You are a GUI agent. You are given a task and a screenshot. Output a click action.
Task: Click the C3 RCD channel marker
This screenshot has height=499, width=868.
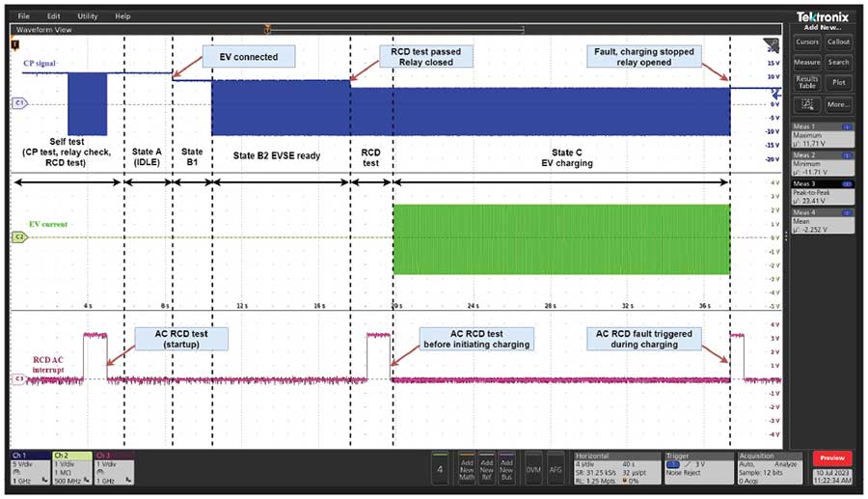[x=18, y=380]
